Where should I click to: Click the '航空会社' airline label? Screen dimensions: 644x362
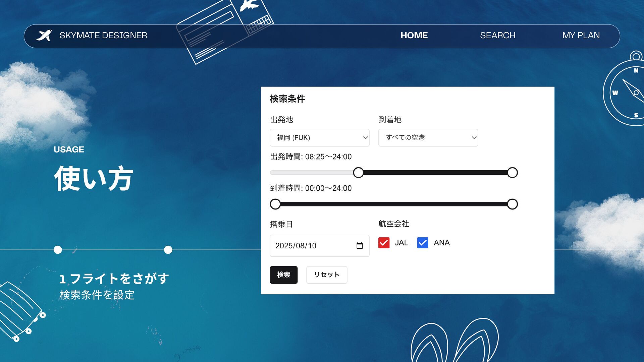pyautogui.click(x=394, y=224)
